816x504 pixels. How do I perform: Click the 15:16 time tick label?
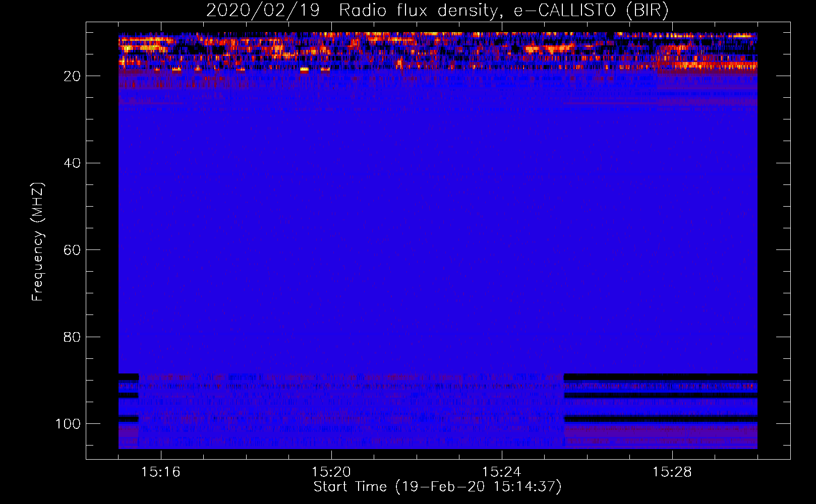point(161,472)
